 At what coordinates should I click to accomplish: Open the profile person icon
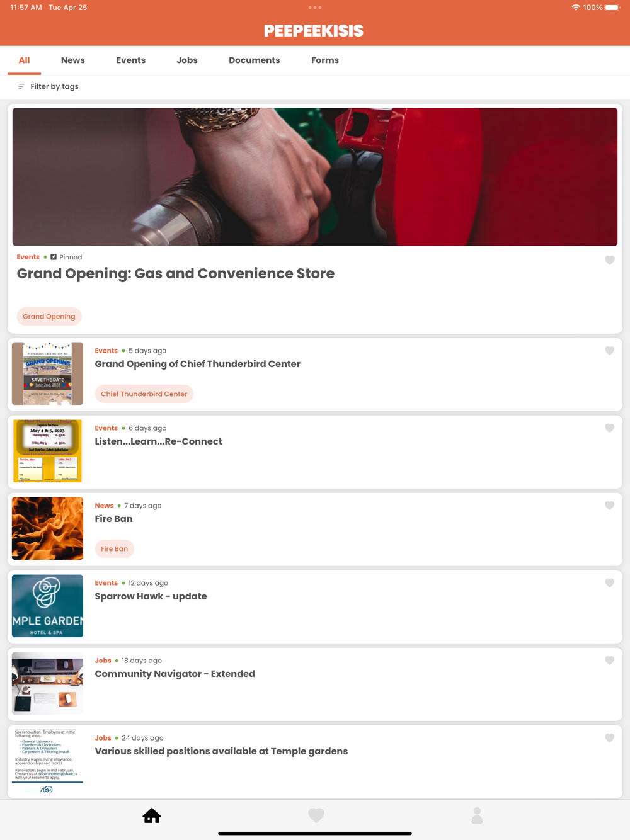tap(477, 815)
